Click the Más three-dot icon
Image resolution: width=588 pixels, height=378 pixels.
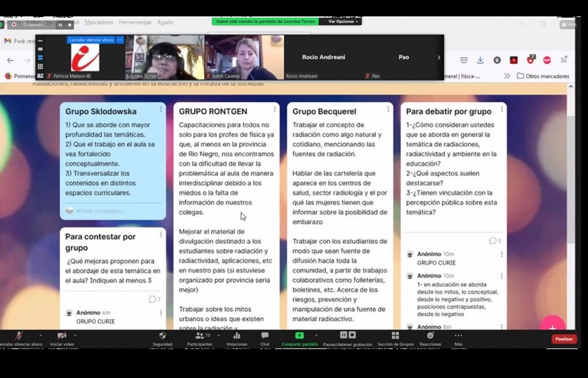click(458, 336)
